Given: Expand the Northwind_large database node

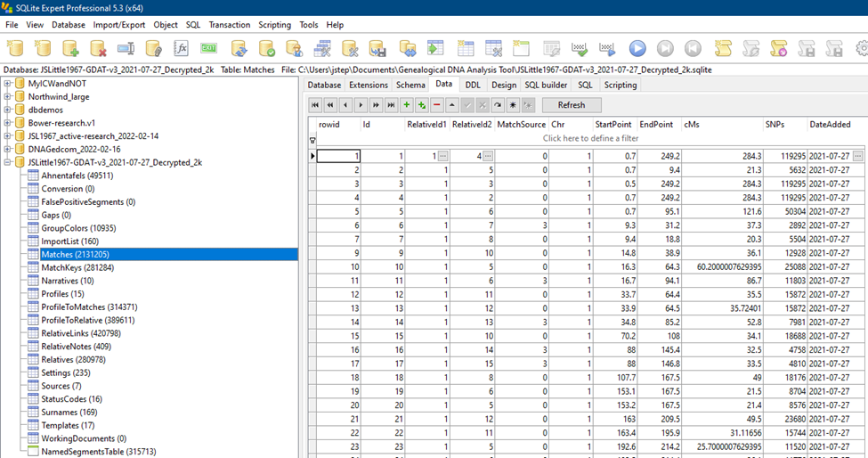Looking at the screenshot, I should pyautogui.click(x=9, y=96).
